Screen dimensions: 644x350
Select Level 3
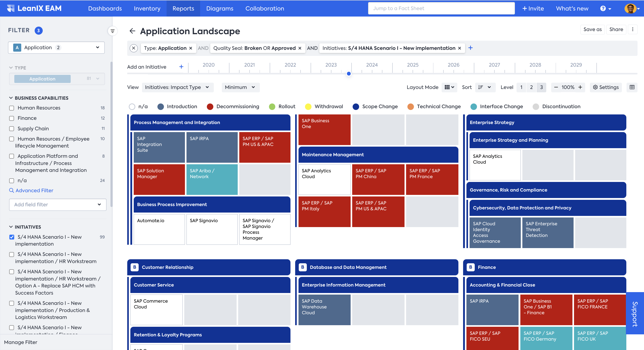point(541,87)
